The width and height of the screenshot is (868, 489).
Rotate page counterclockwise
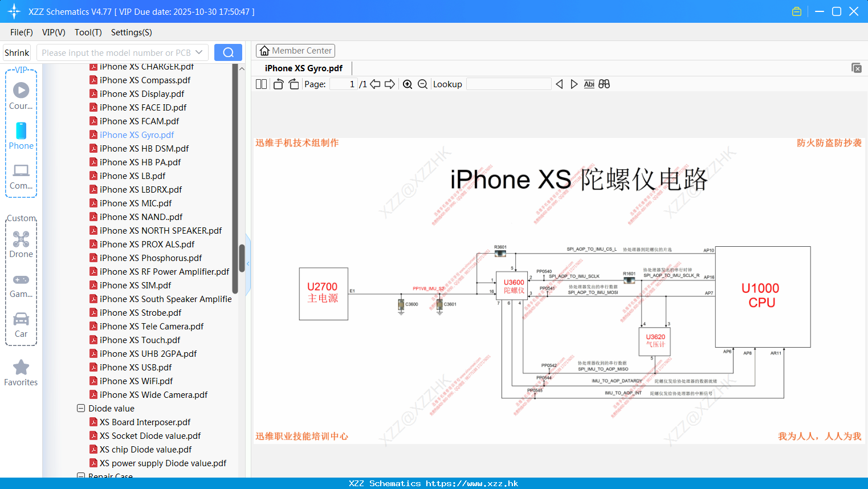click(x=278, y=84)
